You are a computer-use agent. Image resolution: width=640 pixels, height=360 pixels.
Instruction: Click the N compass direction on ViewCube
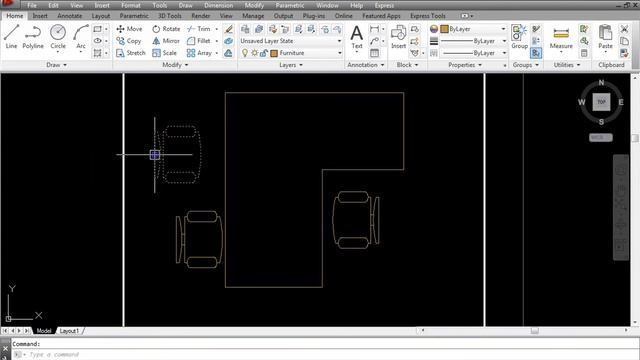point(601,83)
